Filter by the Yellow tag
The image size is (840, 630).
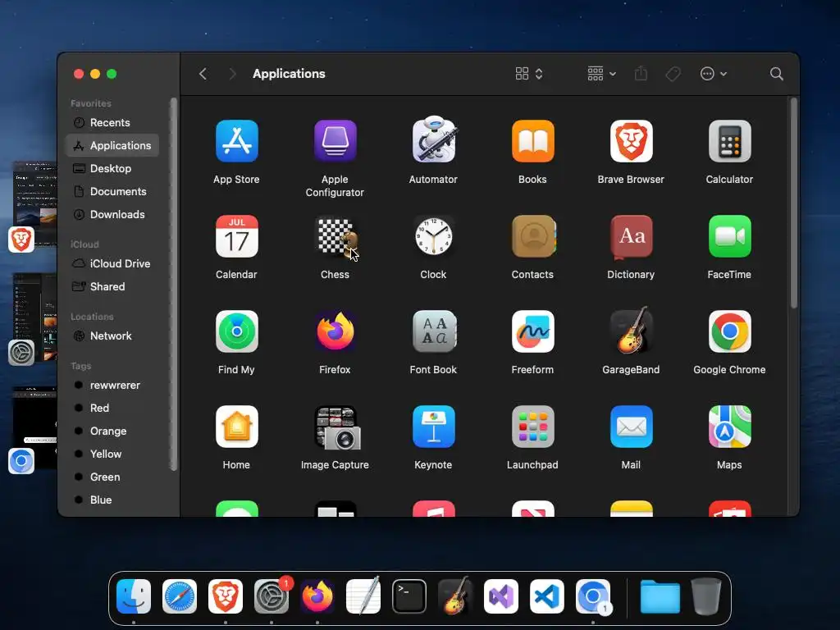click(112, 454)
